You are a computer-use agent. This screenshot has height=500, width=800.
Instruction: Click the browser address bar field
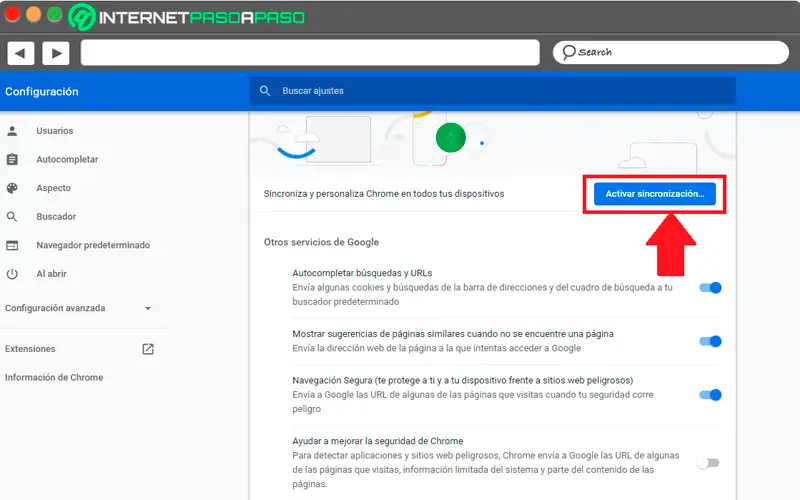[310, 53]
